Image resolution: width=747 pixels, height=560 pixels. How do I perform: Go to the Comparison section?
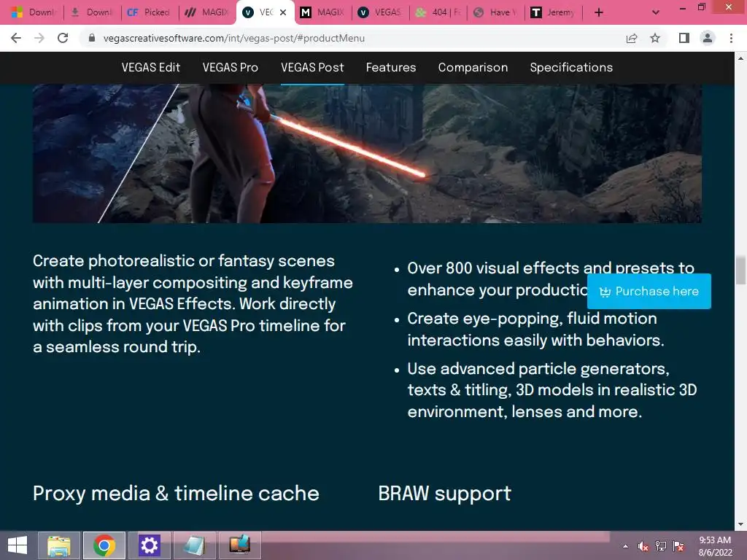pyautogui.click(x=473, y=68)
